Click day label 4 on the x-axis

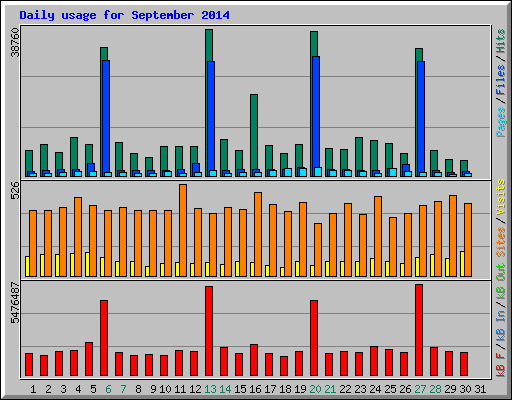(78, 389)
